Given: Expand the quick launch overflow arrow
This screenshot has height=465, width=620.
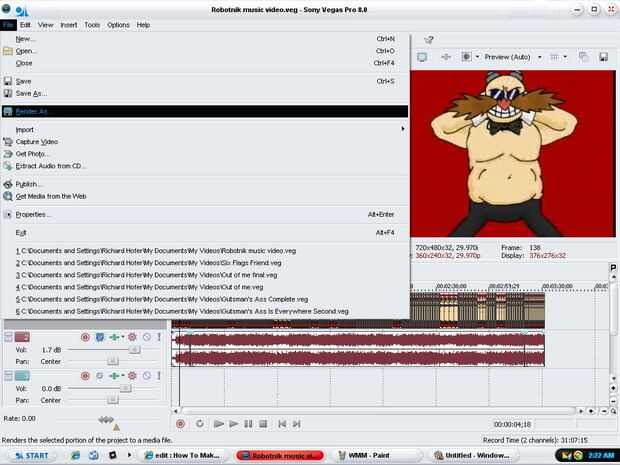Looking at the screenshot, I should tap(129, 455).
